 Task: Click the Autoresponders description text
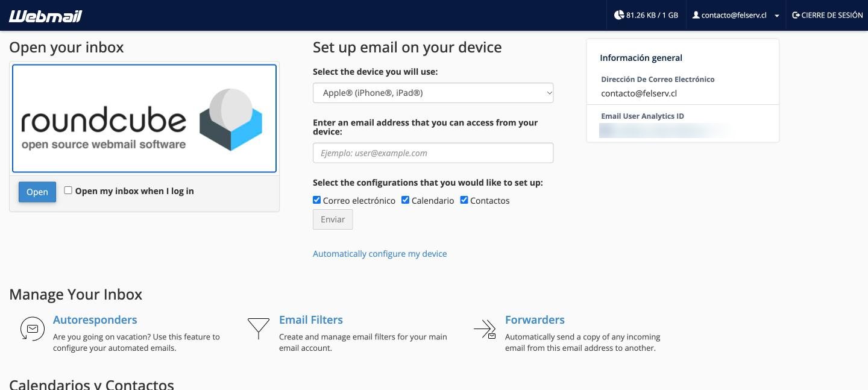[x=136, y=342]
